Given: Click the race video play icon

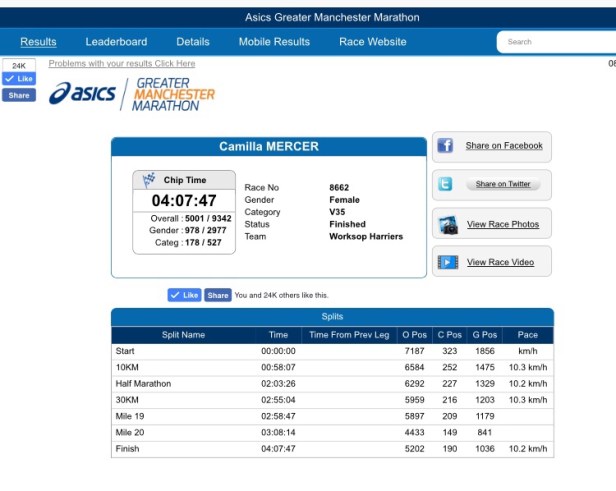Looking at the screenshot, I should [447, 262].
